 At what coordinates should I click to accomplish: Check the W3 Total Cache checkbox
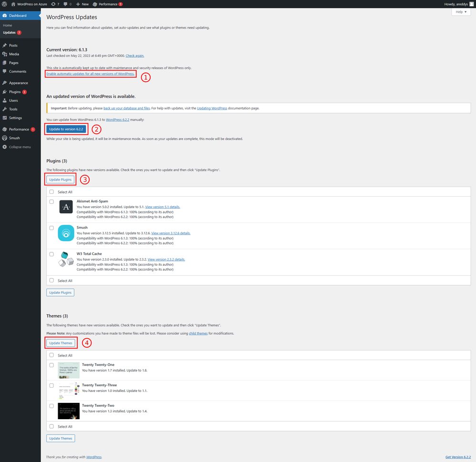coord(51,254)
